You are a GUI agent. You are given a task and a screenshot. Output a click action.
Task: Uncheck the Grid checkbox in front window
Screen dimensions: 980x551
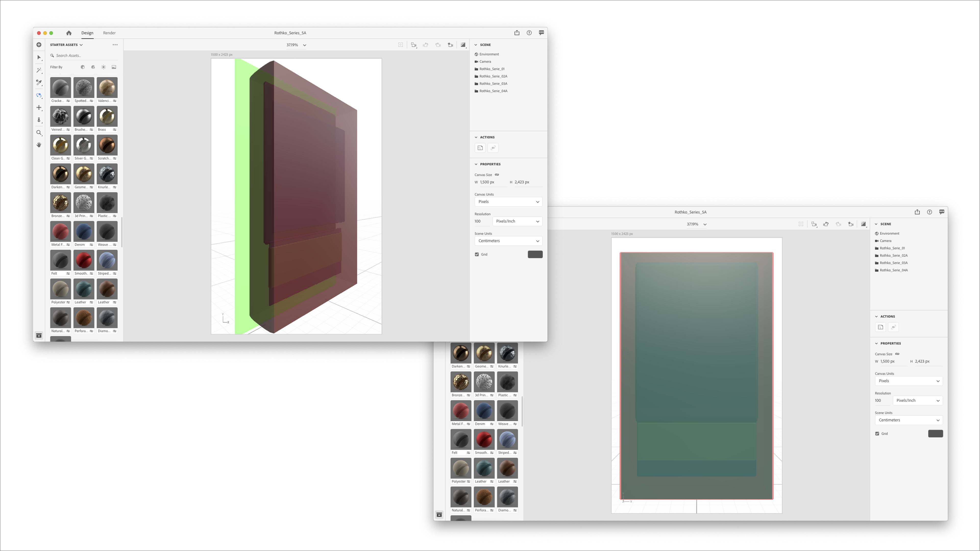pyautogui.click(x=477, y=254)
